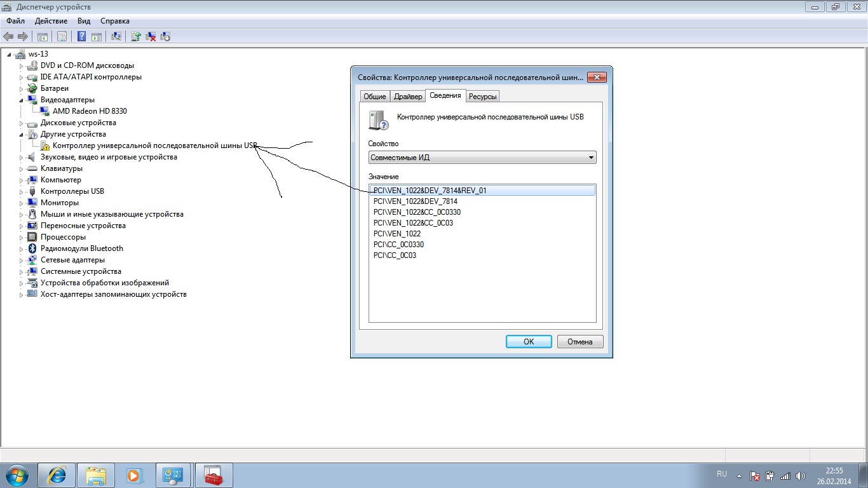The width and height of the screenshot is (868, 488).
Task: Collapse the Видеоадаптеры tree node
Action: click(x=21, y=100)
